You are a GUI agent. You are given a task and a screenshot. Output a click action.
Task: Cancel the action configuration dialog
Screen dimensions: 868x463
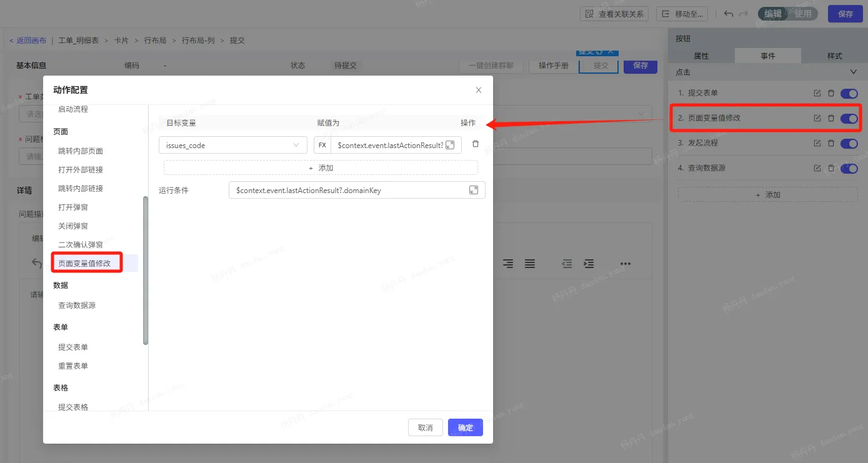tap(425, 427)
